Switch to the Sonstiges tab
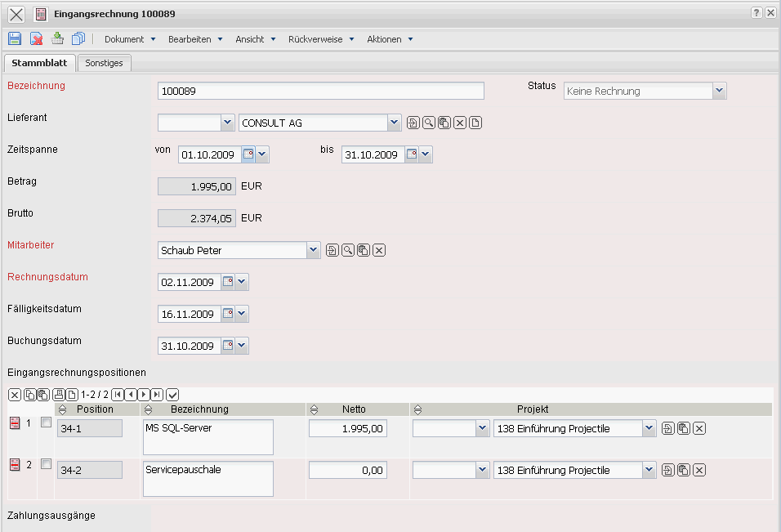 [104, 63]
